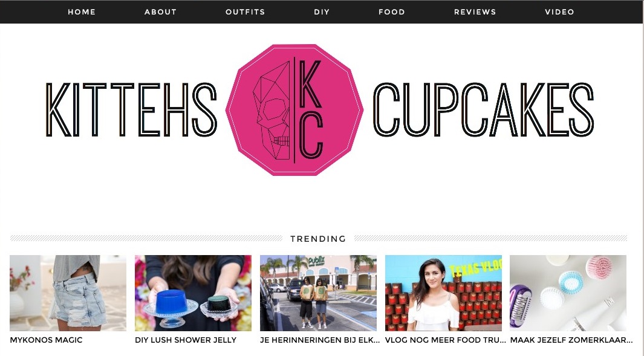This screenshot has width=644, height=356.
Task: Open JE HERINNERINGEN BIJ ELK post link
Action: point(320,340)
